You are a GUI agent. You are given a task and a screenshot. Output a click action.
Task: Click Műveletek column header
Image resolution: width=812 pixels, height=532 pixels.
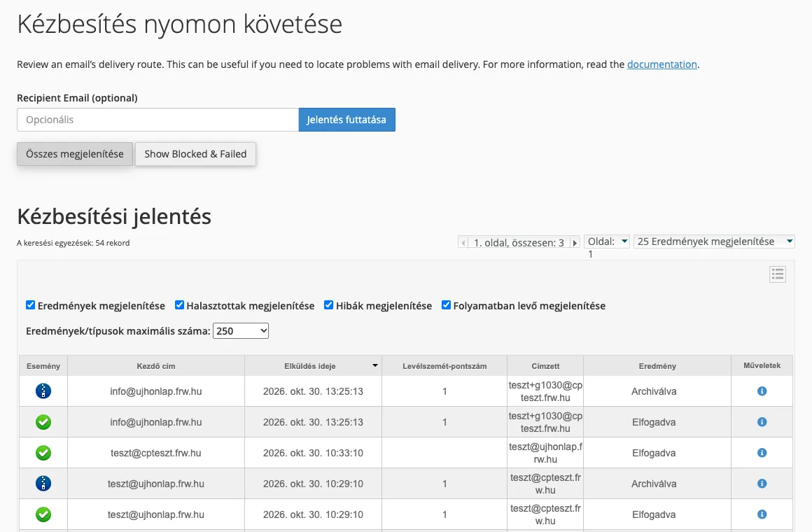[x=762, y=365]
